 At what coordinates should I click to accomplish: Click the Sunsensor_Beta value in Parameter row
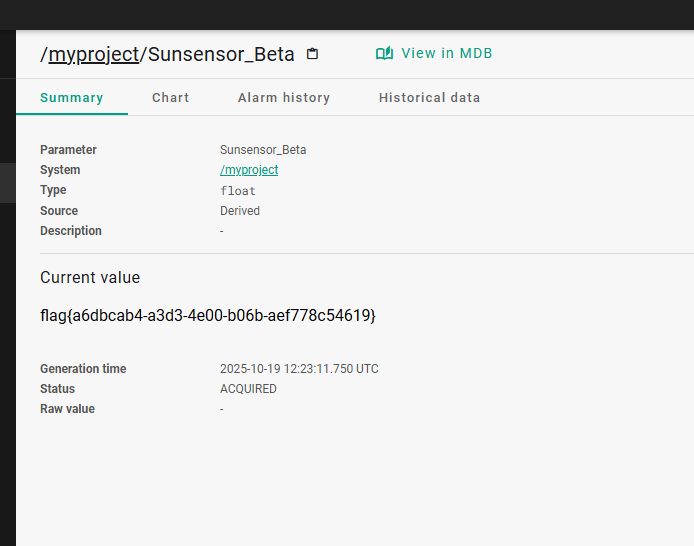point(263,150)
